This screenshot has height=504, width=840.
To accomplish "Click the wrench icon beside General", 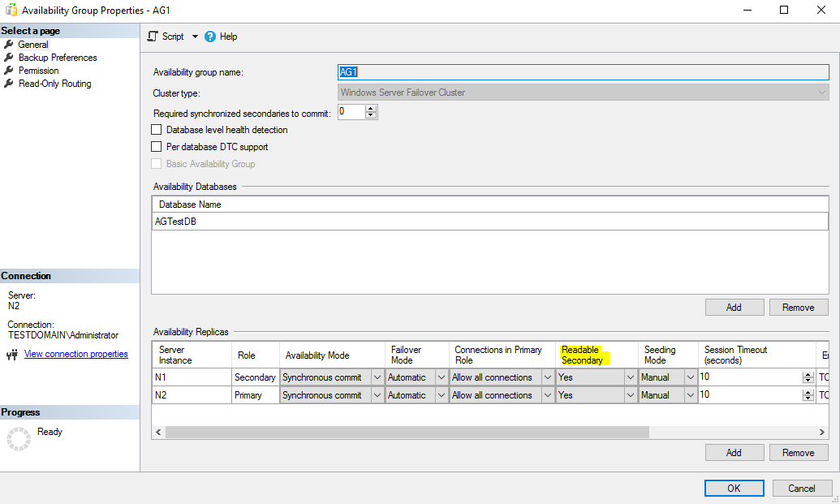I will pyautogui.click(x=9, y=44).
